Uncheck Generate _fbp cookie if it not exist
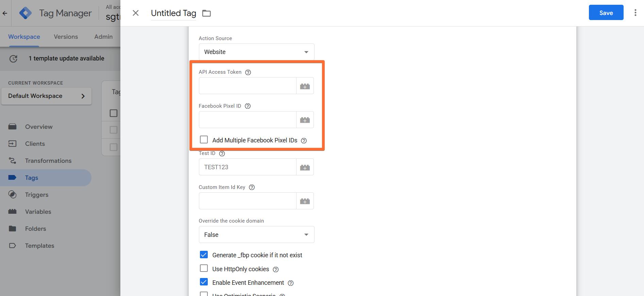Image resolution: width=644 pixels, height=296 pixels. 204,255
